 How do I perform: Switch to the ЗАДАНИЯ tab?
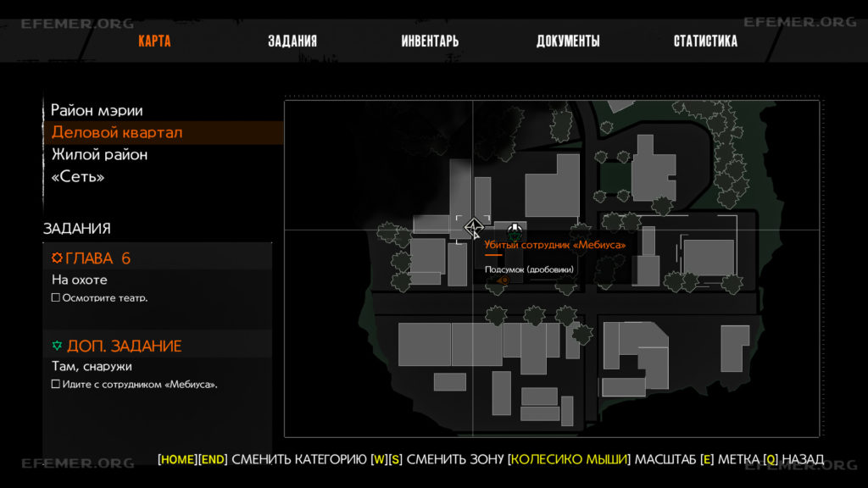point(292,41)
